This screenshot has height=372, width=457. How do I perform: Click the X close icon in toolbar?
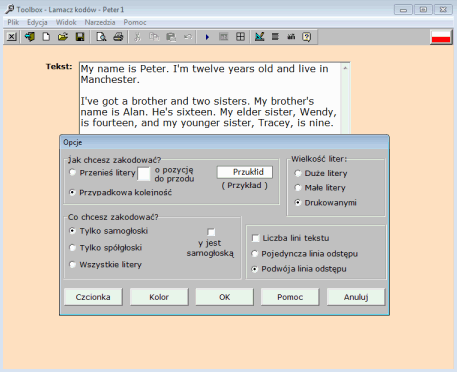tap(12, 37)
